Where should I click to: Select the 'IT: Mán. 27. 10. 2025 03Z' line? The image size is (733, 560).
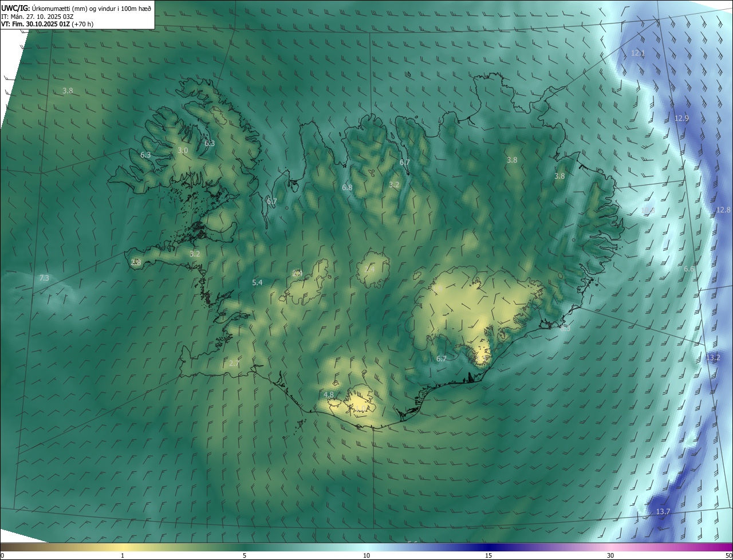point(37,17)
